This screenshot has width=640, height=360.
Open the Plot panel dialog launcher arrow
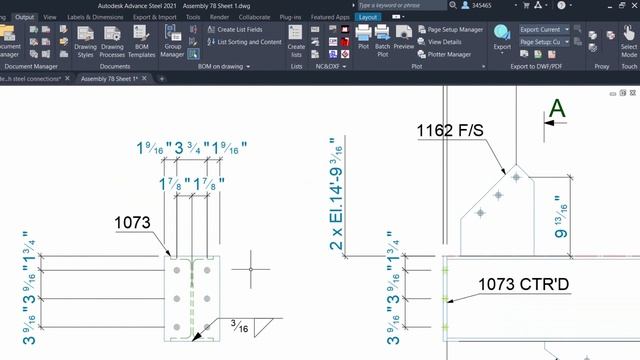click(484, 67)
